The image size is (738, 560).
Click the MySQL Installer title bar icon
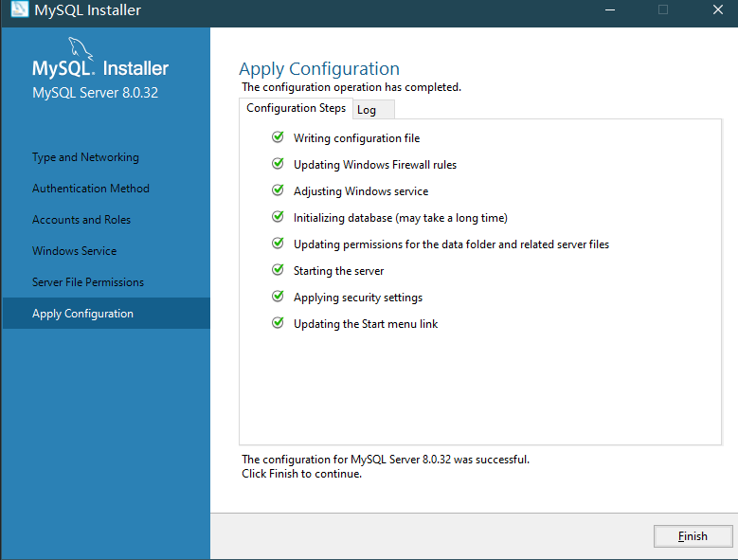pos(20,9)
